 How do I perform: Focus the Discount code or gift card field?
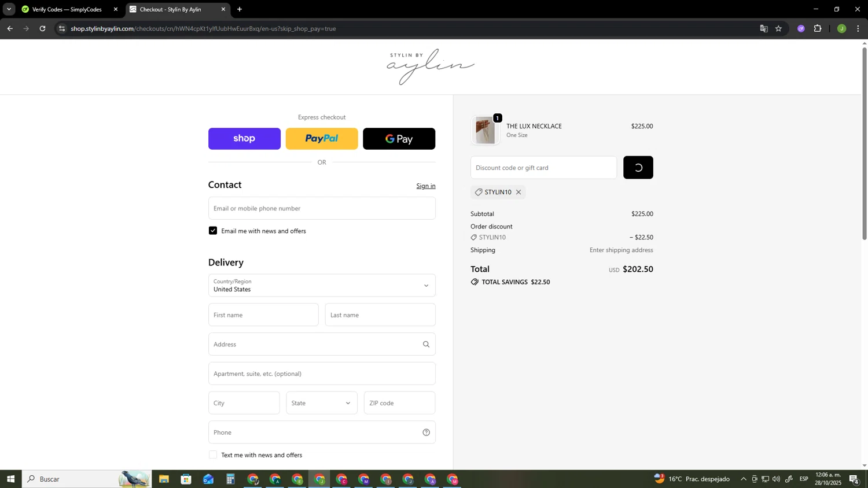click(x=543, y=168)
